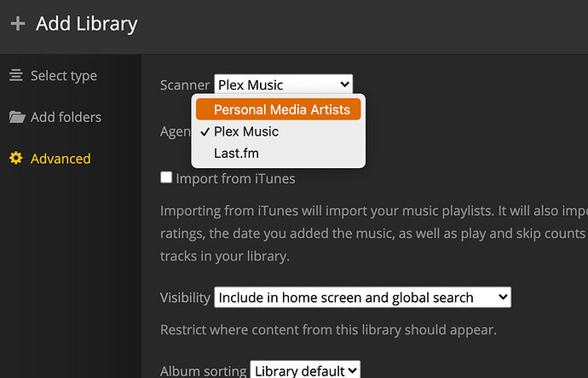Pick the checked Plex Music option
588x378 pixels.
click(x=279, y=131)
